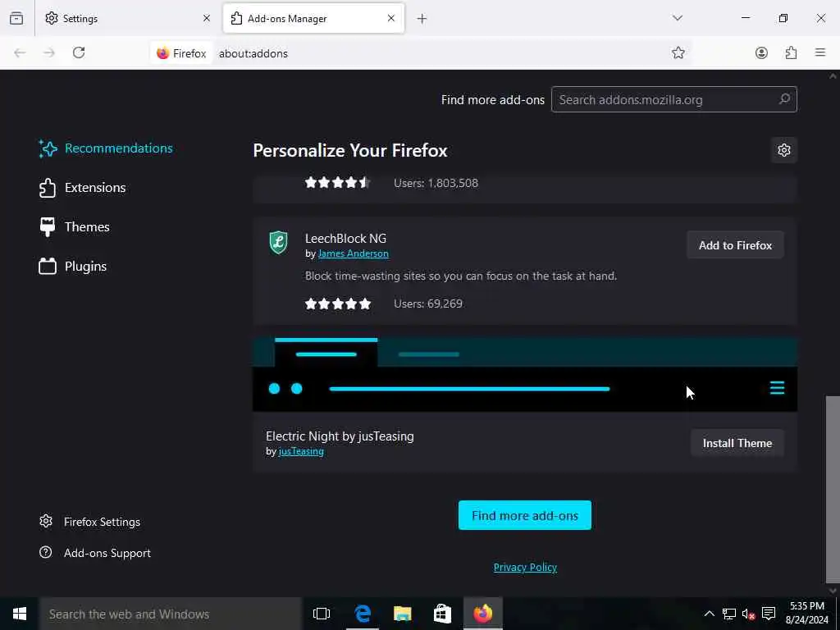This screenshot has width=840, height=630.
Task: Install the Electric Night theme
Action: tap(737, 443)
